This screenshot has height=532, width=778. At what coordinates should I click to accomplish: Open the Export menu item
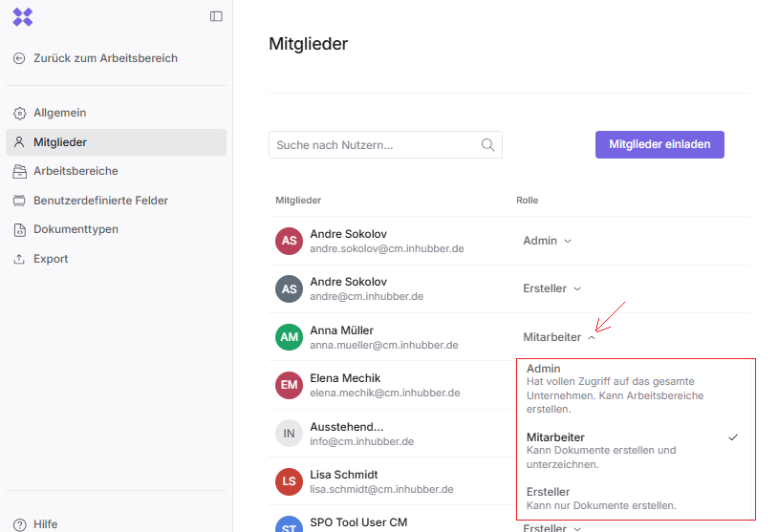[51, 259]
